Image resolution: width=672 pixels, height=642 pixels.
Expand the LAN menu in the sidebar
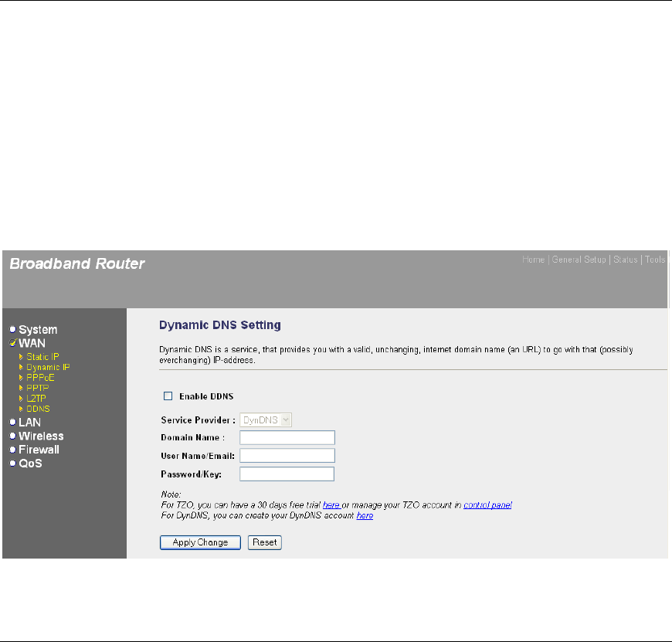pos(29,422)
